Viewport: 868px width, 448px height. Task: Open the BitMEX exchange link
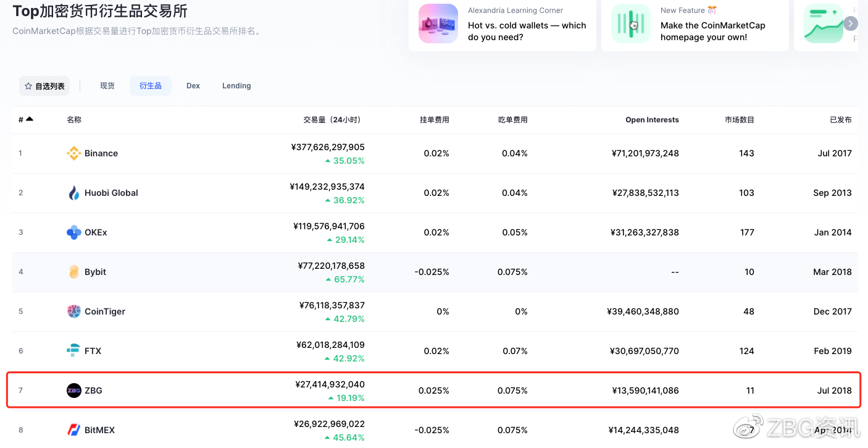[99, 430]
